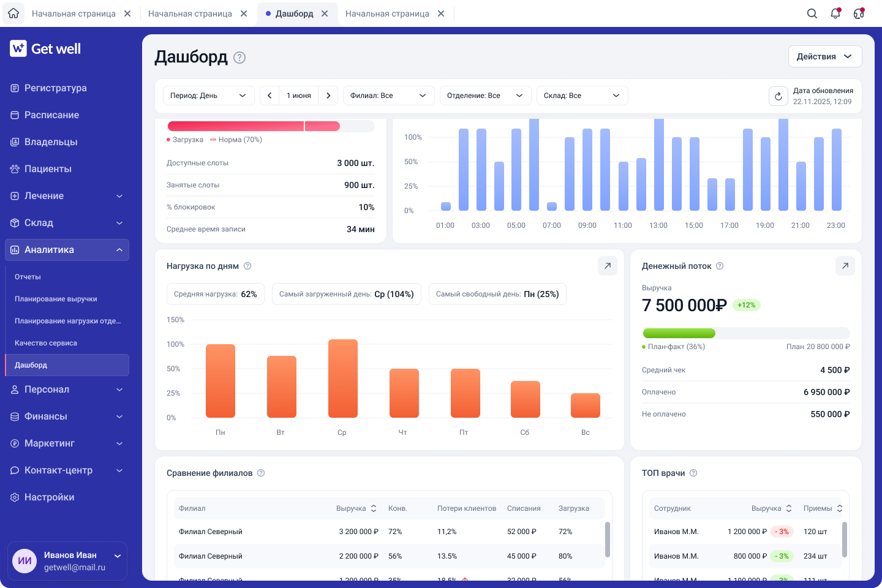Click the home icon in tab bar
Viewport: 882px width, 588px height.
(13, 13)
